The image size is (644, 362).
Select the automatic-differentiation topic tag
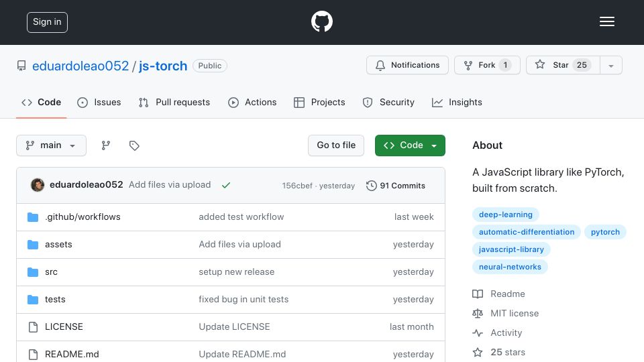(x=527, y=232)
